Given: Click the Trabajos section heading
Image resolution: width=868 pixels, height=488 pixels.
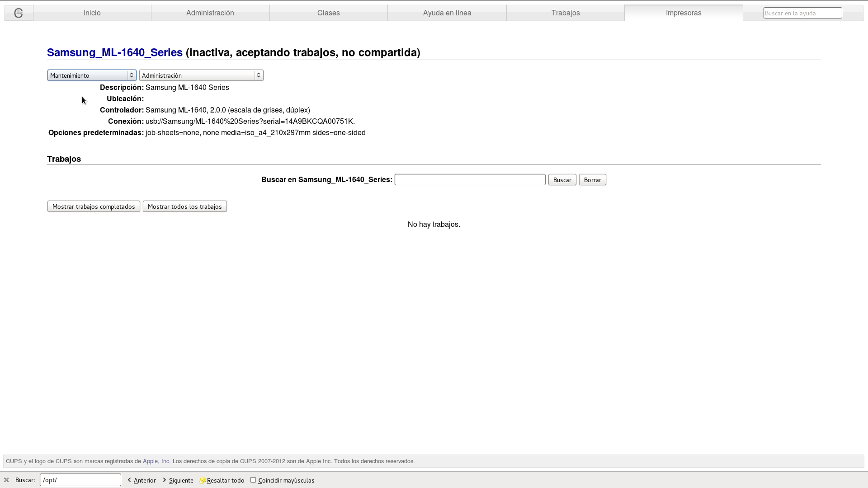Looking at the screenshot, I should [x=64, y=159].
